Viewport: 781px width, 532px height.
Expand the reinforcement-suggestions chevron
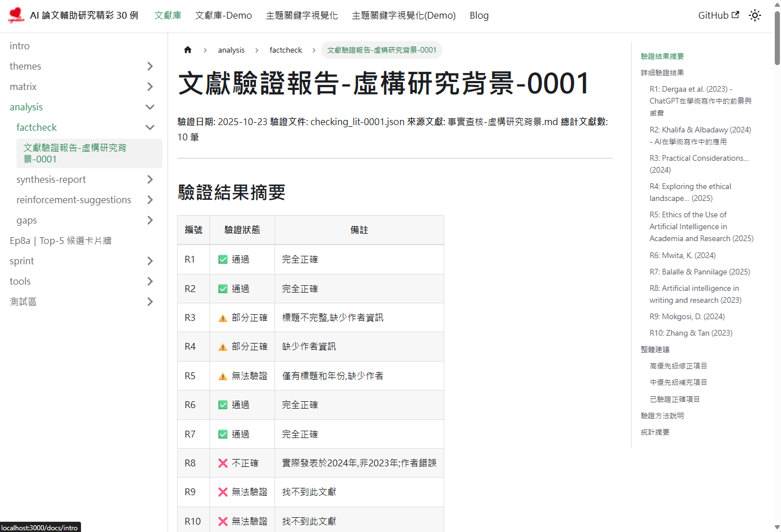coord(150,200)
